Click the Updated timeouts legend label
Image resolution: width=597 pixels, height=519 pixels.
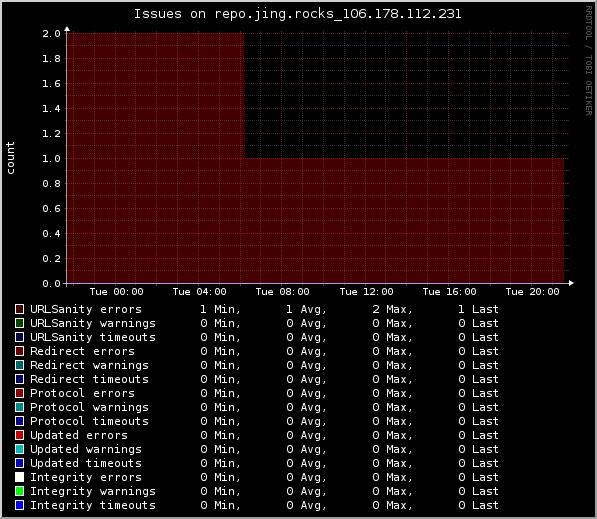[x=86, y=463]
